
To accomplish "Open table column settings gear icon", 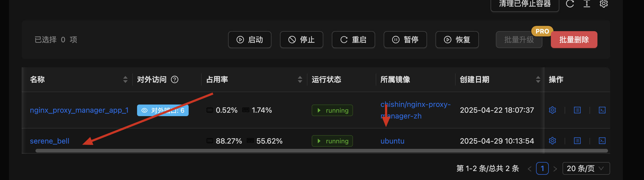I will click(x=604, y=4).
